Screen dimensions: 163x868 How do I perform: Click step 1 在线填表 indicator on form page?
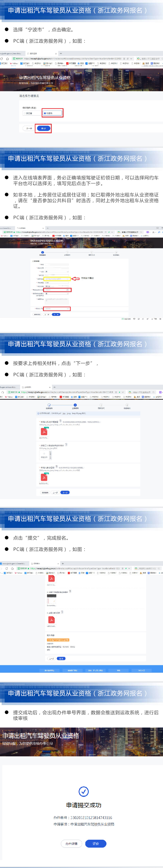point(43,253)
